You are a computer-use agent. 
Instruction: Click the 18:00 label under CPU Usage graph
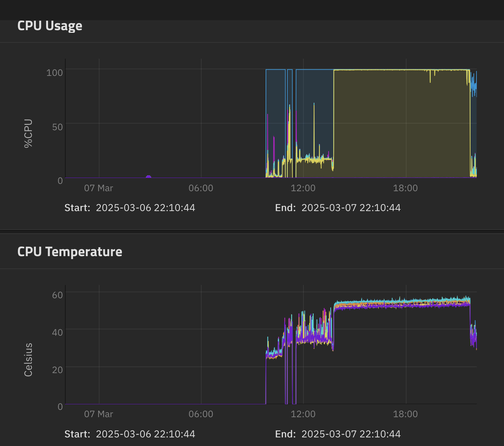(x=406, y=188)
